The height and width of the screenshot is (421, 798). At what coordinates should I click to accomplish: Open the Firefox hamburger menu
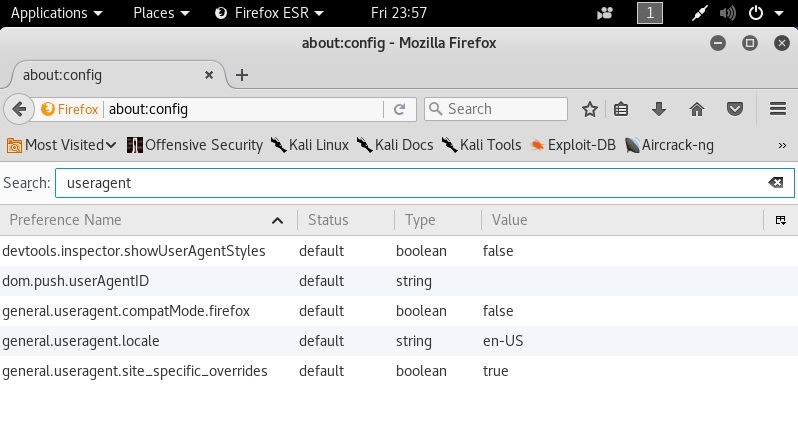(778, 109)
